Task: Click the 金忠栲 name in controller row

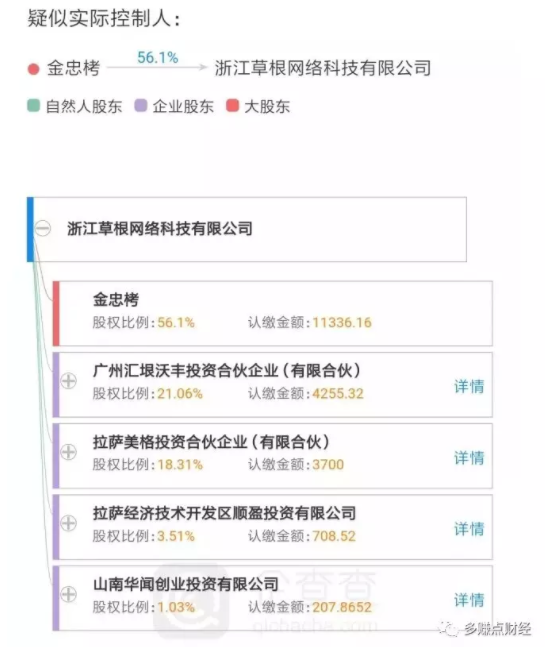Action: [73, 68]
